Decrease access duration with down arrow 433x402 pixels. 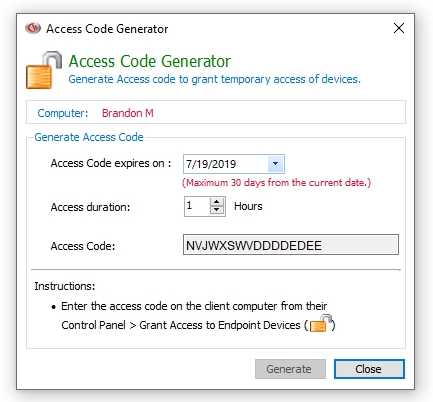217,210
